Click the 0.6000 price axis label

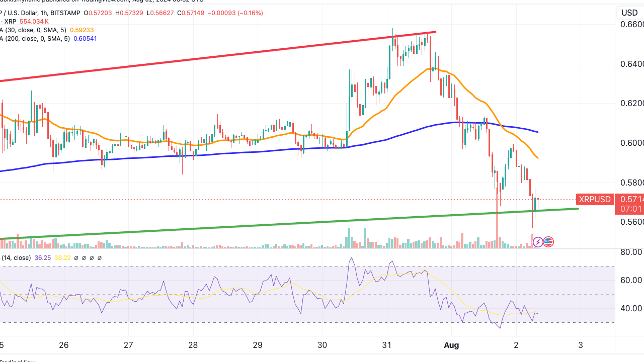(632, 143)
